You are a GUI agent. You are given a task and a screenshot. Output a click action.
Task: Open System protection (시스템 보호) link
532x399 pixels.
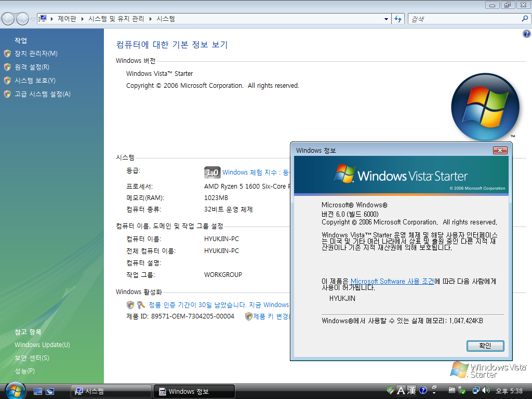pos(35,81)
